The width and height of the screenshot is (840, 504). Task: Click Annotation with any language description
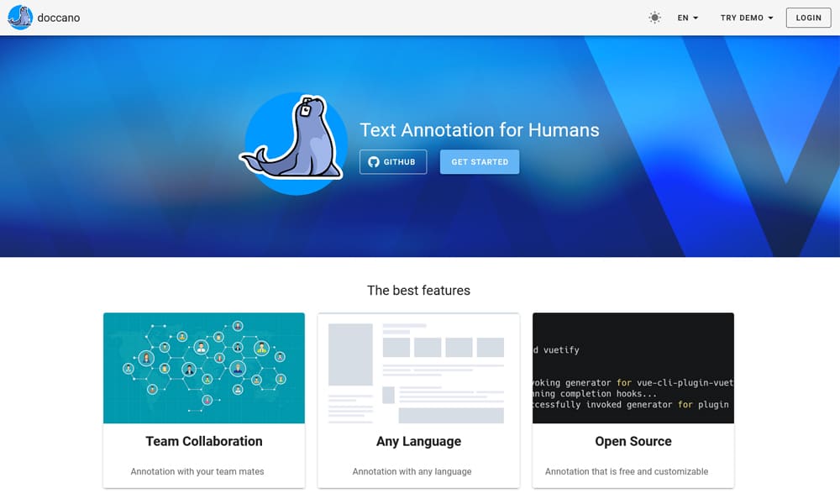pos(412,471)
